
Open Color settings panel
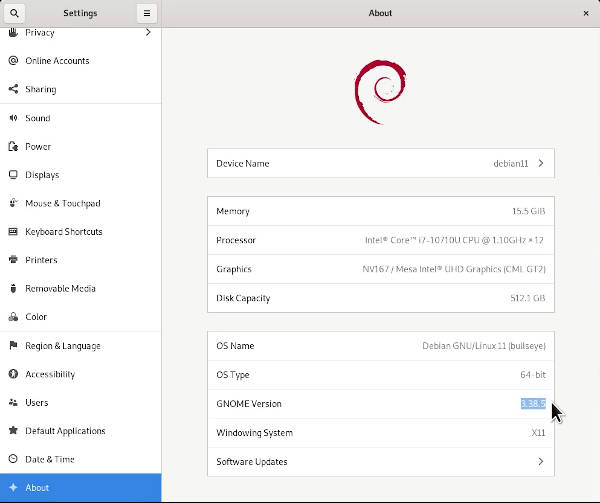pyautogui.click(x=80, y=317)
